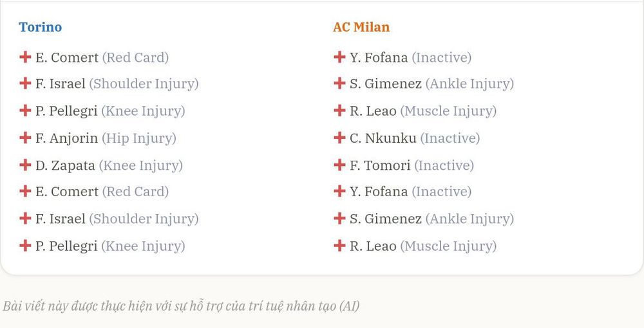Click the first F. Israel player name
The width and height of the screenshot is (644, 328).
(61, 84)
